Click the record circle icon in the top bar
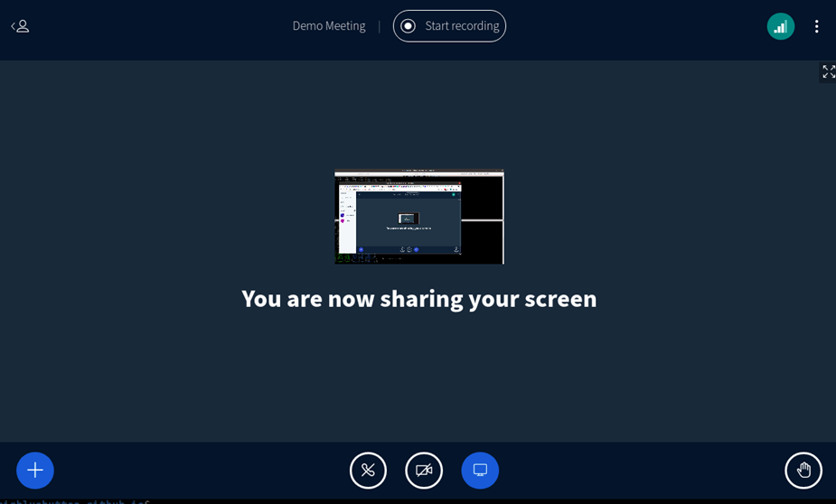Screen dimensions: 836x504 [409, 26]
